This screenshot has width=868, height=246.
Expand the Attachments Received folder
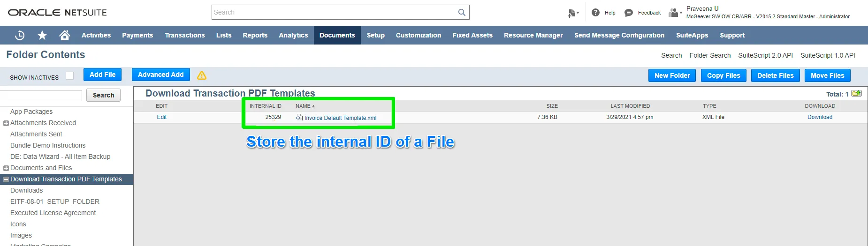pos(6,123)
